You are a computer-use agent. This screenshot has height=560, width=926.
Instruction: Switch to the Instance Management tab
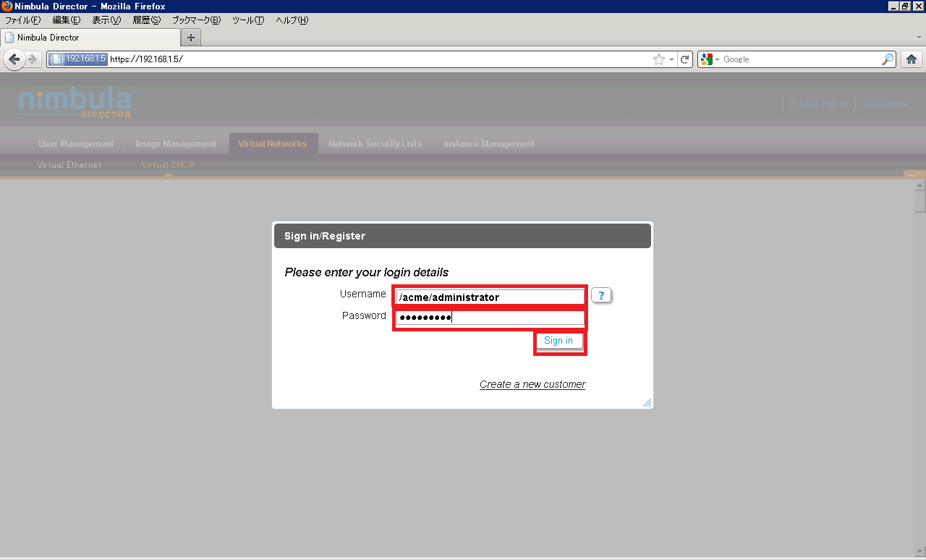coord(489,144)
